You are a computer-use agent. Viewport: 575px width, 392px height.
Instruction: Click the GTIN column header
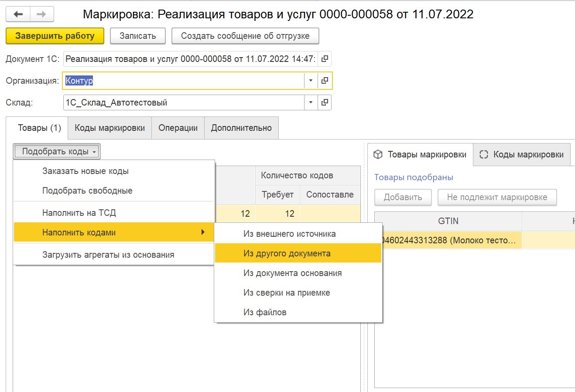448,221
